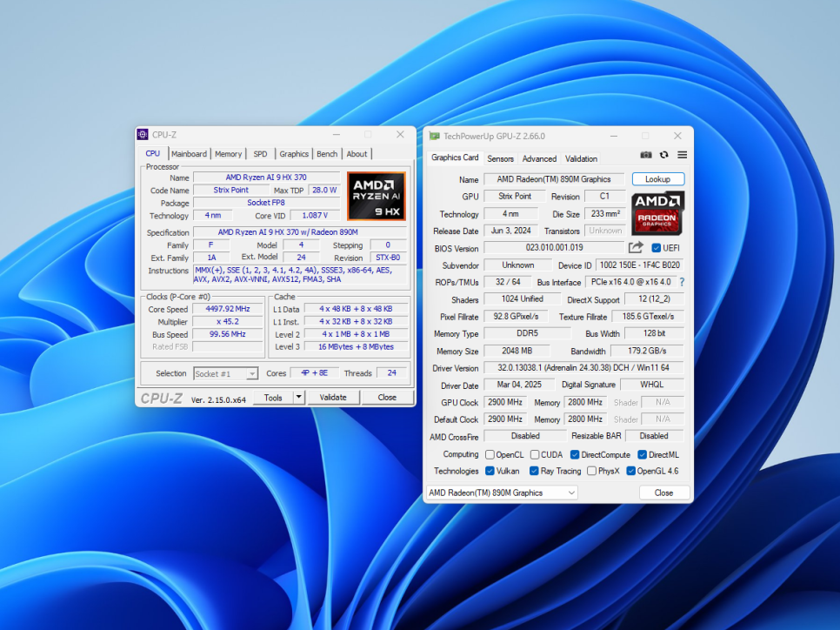Click the Package value Socket FP8
Viewport: 840px width, 630px height.
pos(266,203)
